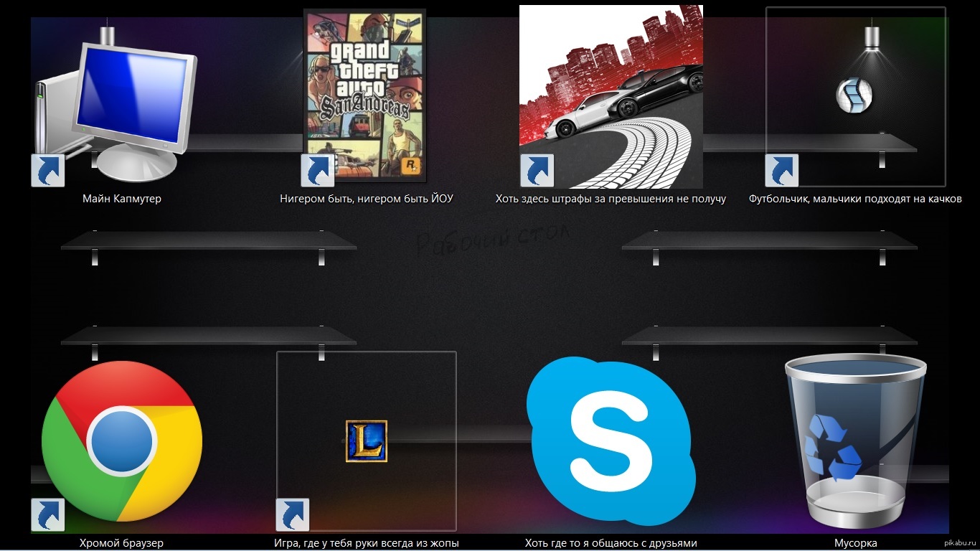Open the Мусорка recycle bin icon
Screen dimensions: 980x551
pyautogui.click(x=855, y=441)
